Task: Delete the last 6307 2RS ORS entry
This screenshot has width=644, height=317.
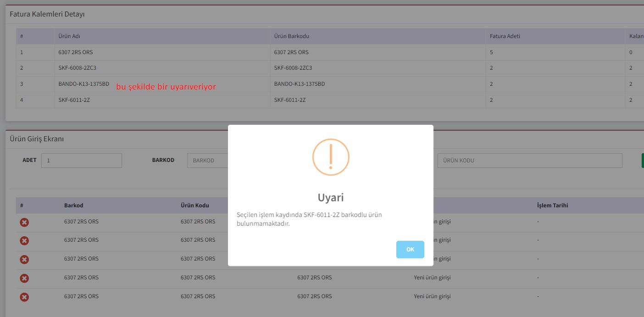Action: (x=24, y=297)
